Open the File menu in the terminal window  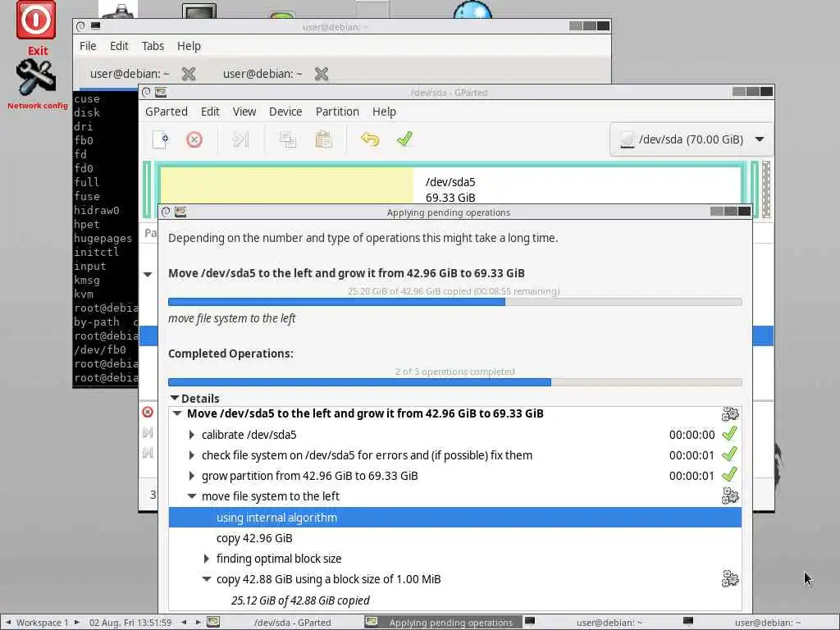tap(88, 46)
